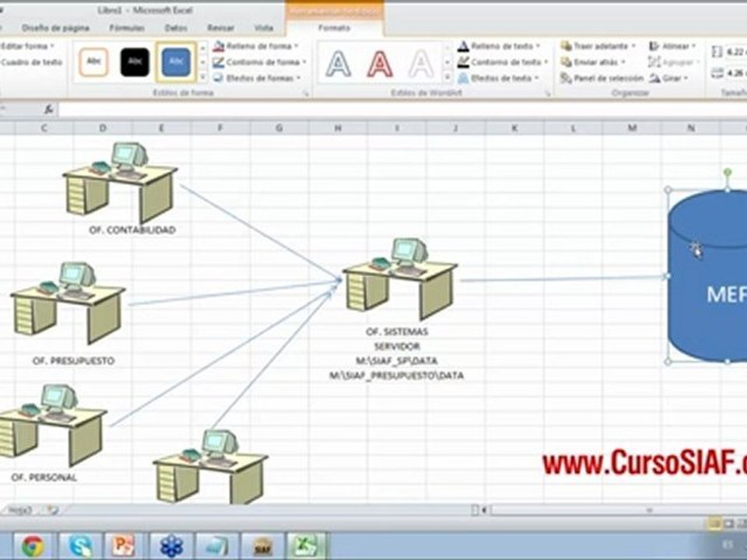The width and height of the screenshot is (747, 560).
Task: Switch to Diseño de página tab
Action: pos(56,28)
